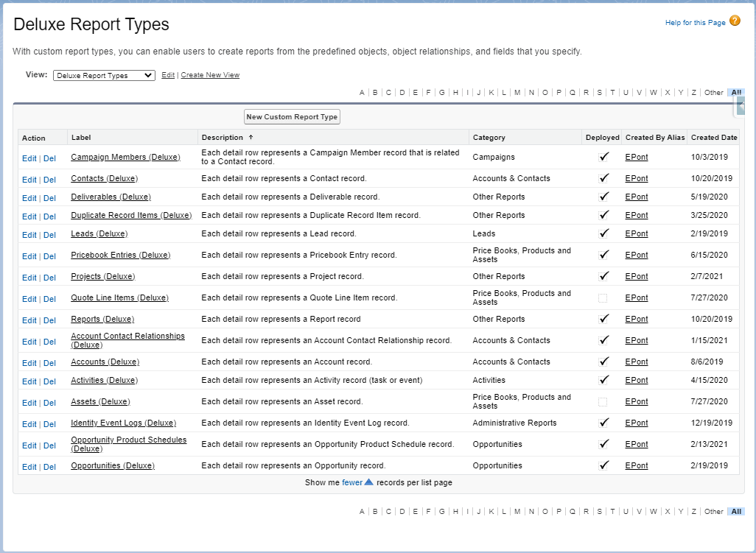This screenshot has height=553, width=756.
Task: Click the Deployed checkmark for Leads (Deluxe)
Action: tap(604, 233)
